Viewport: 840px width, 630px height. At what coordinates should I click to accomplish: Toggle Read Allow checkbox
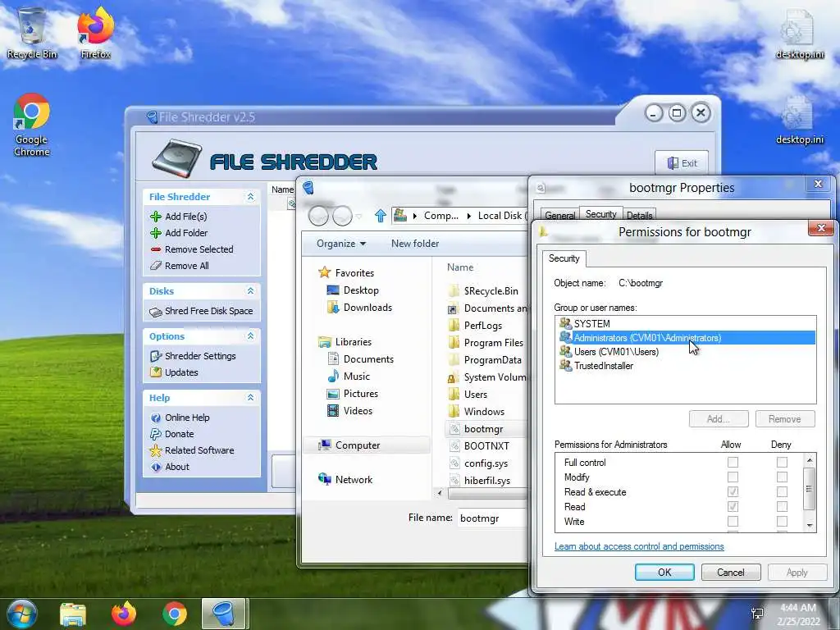click(733, 507)
